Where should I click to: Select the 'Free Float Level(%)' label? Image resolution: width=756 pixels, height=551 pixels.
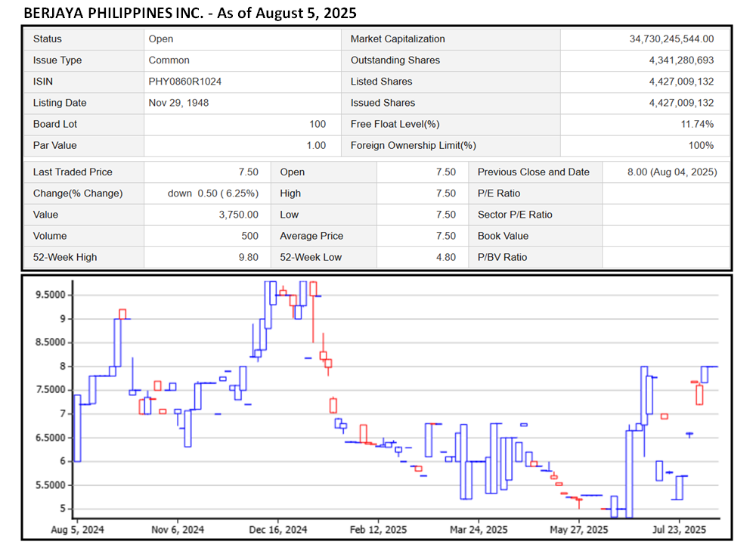[395, 124]
